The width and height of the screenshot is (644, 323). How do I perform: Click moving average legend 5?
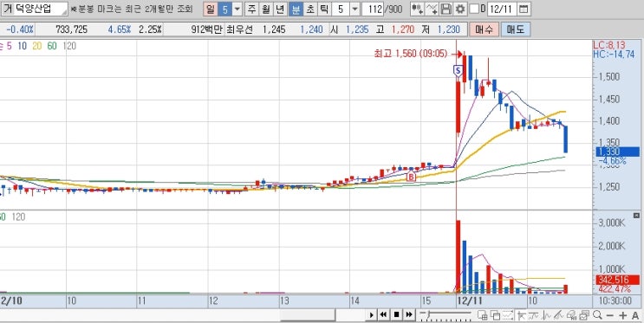point(10,46)
